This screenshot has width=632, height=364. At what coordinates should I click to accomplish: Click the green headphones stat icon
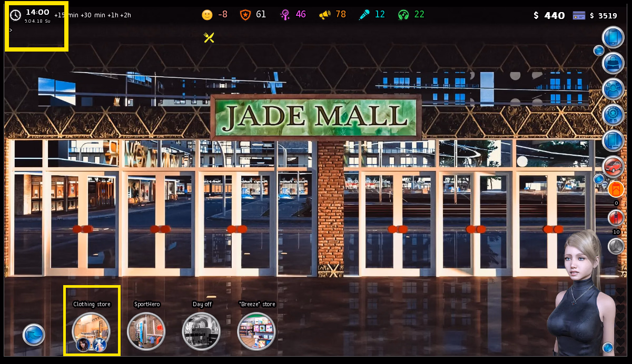pos(403,15)
